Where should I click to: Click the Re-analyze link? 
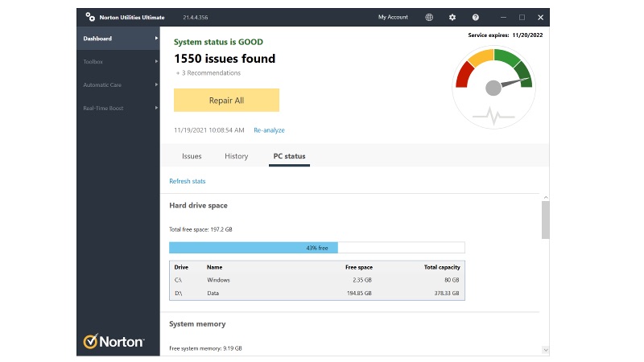pos(269,130)
